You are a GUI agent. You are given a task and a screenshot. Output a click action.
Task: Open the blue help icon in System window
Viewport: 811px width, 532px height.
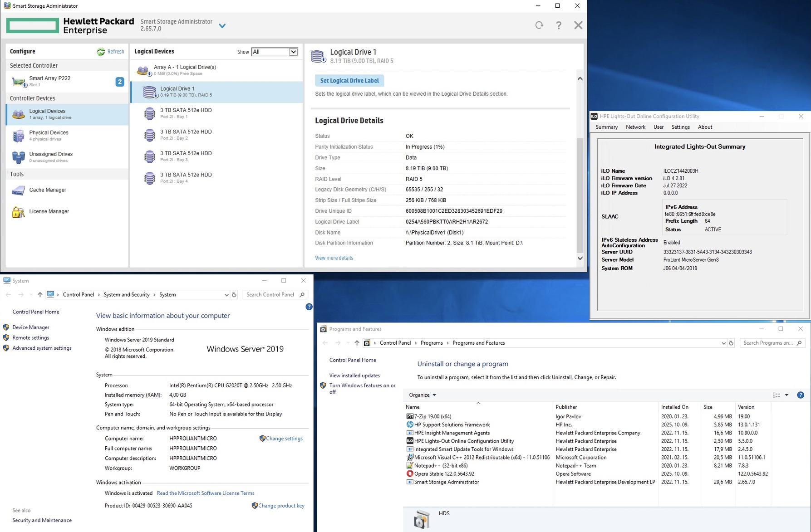(309, 307)
